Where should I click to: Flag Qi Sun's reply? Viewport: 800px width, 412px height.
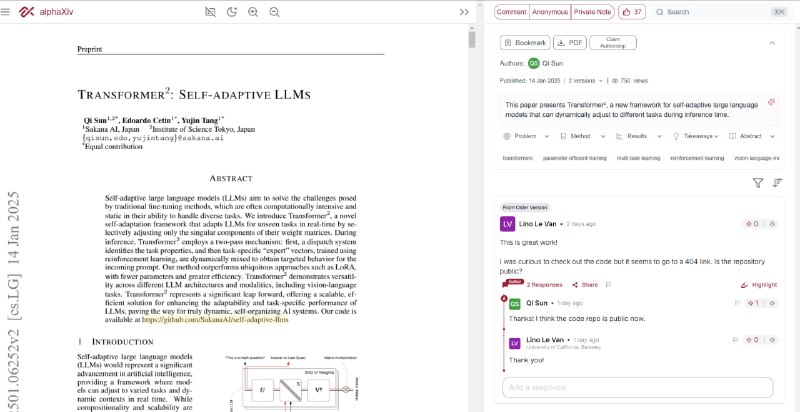point(737,303)
